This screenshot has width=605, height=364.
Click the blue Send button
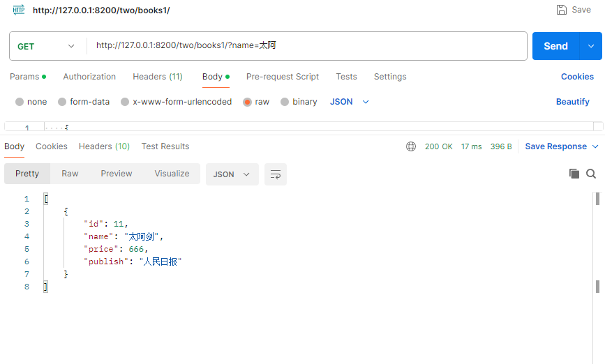point(555,46)
